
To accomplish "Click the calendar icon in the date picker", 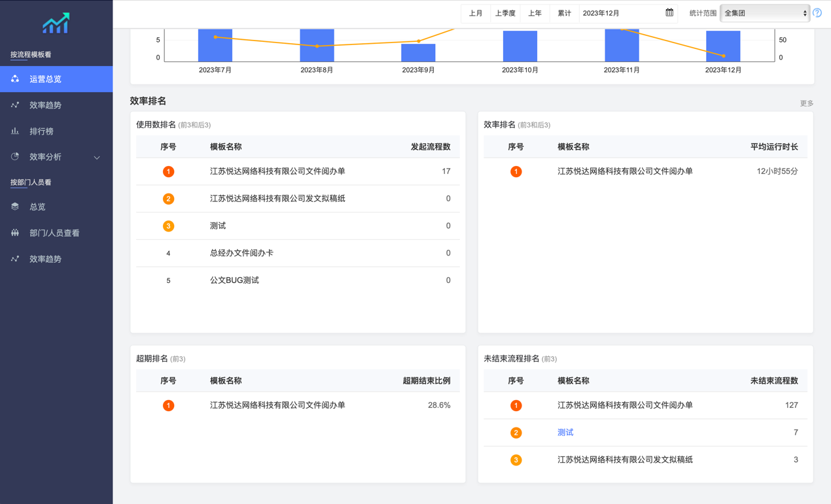I will coord(669,13).
